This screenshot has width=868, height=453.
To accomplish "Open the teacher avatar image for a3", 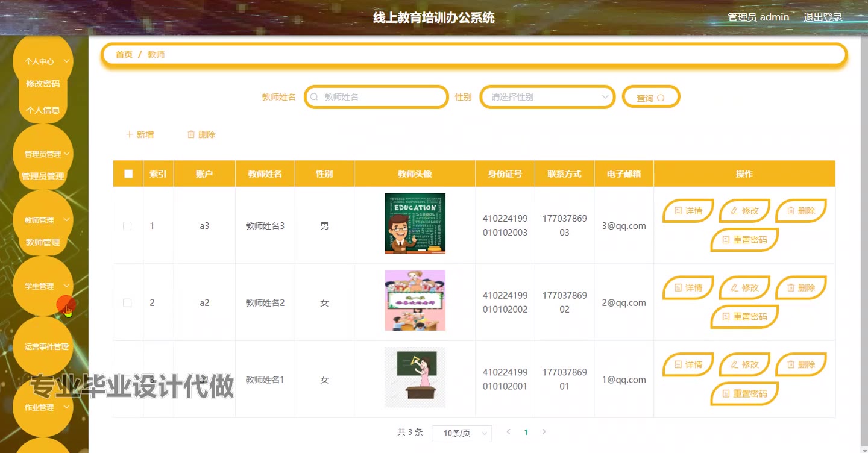I will (x=415, y=223).
